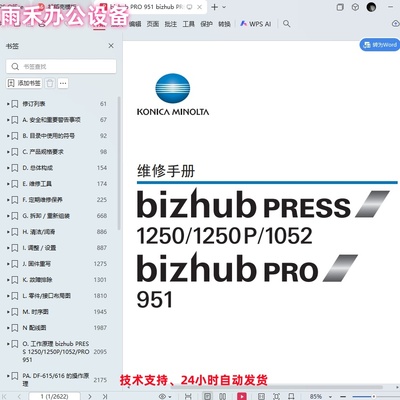400x400 pixels.
Task: Expand the K. 故障排除 bookmark
Action: 8,280
